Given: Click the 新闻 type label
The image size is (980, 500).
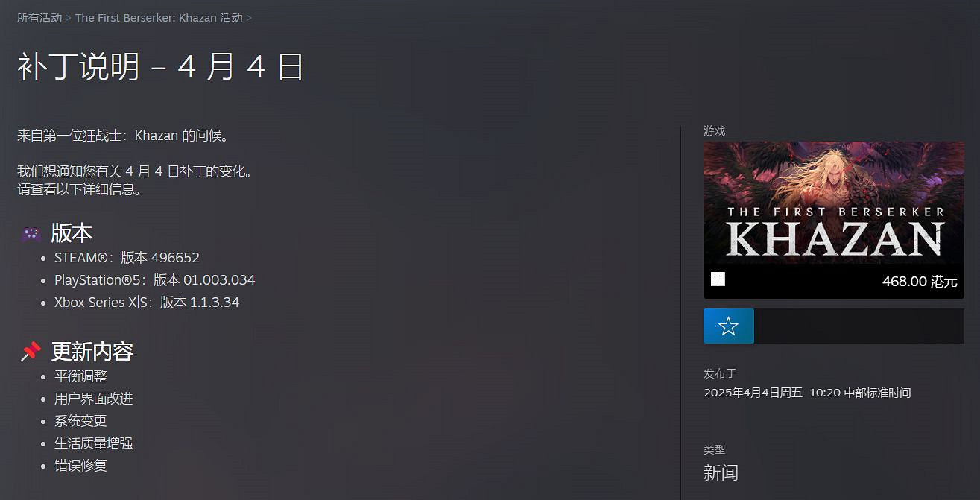Looking at the screenshot, I should [x=721, y=472].
